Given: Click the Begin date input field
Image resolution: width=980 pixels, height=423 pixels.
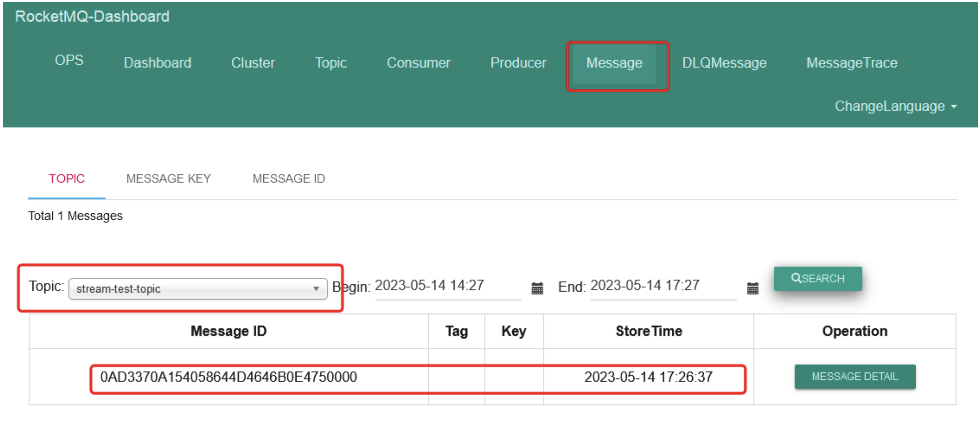Looking at the screenshot, I should (x=448, y=286).
